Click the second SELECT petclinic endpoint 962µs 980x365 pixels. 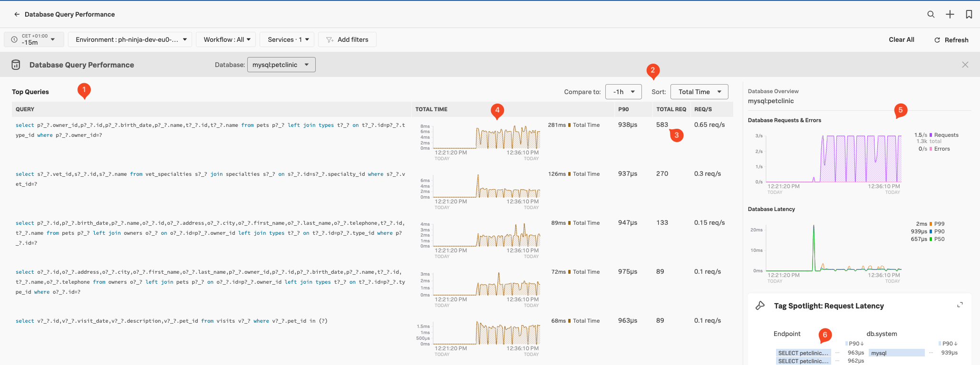pyautogui.click(x=804, y=361)
